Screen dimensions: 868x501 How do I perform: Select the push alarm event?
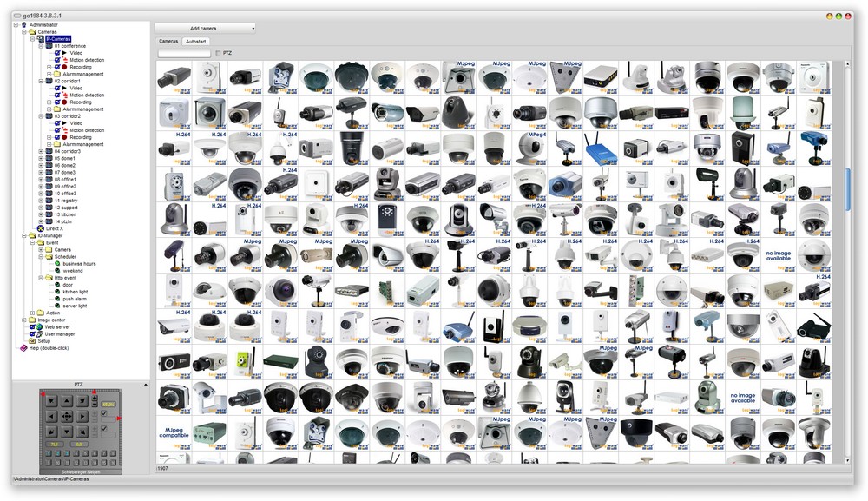pyautogui.click(x=75, y=299)
